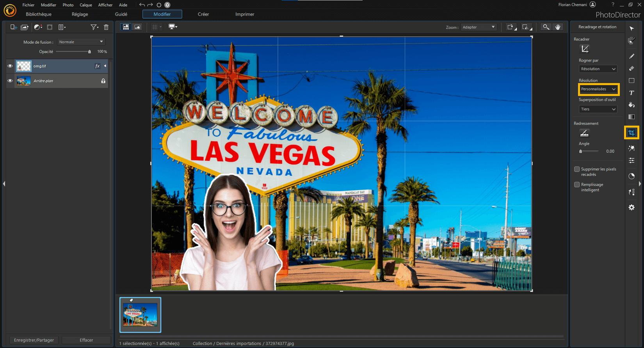Activate the Crop tool in the toolbar
This screenshot has height=348, width=644.
[x=631, y=133]
